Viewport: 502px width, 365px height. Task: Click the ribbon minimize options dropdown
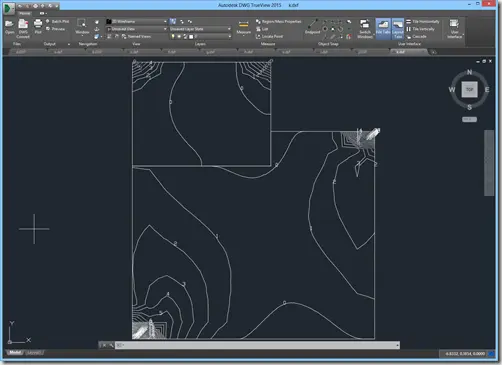coord(43,13)
